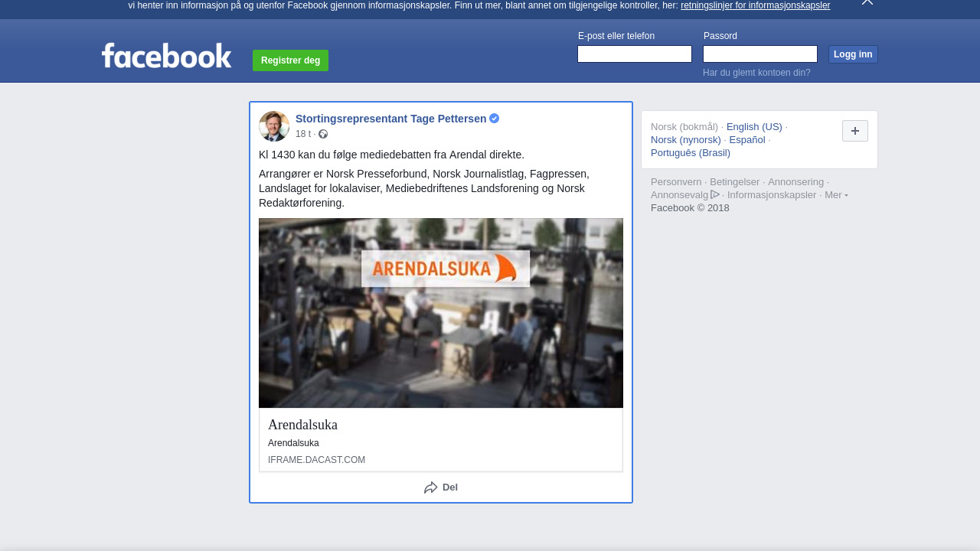Screen dimensions: 980x551
Task: Click the Facebook © 2018 copyright text
Action: pos(690,208)
